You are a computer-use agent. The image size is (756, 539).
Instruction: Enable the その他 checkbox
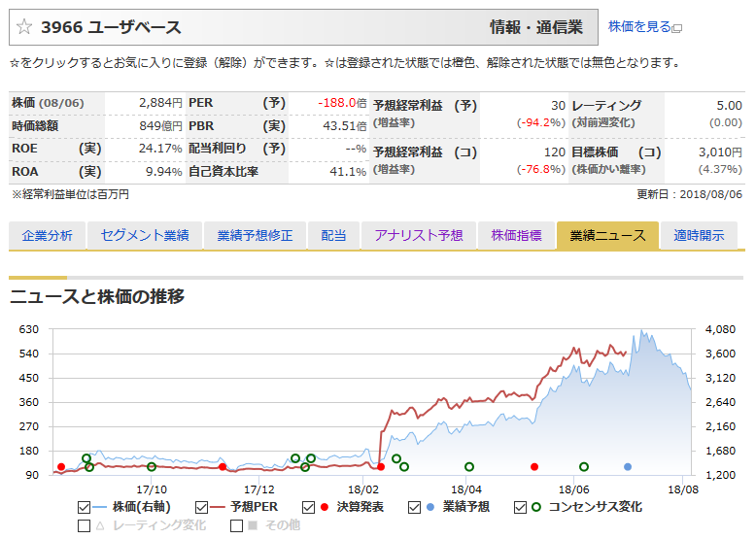236,525
